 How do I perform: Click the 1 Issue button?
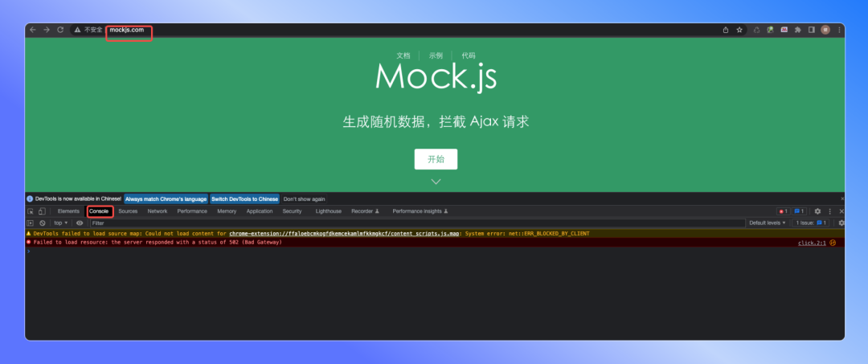point(811,223)
